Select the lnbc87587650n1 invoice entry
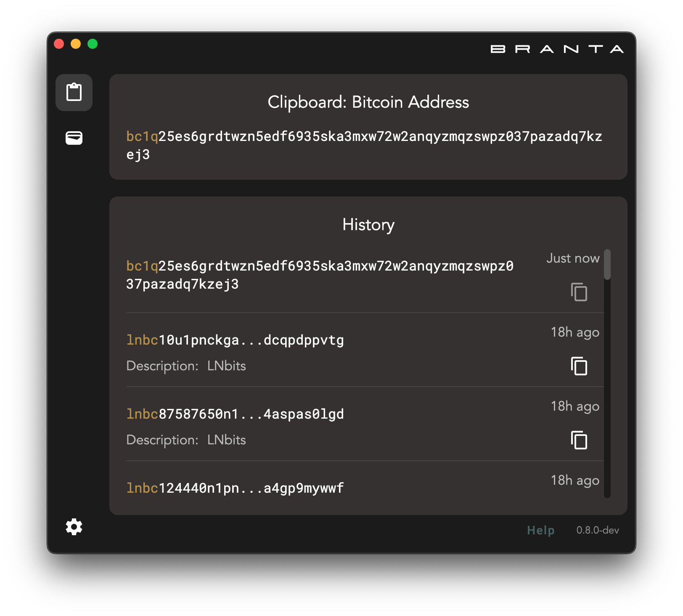 (235, 414)
